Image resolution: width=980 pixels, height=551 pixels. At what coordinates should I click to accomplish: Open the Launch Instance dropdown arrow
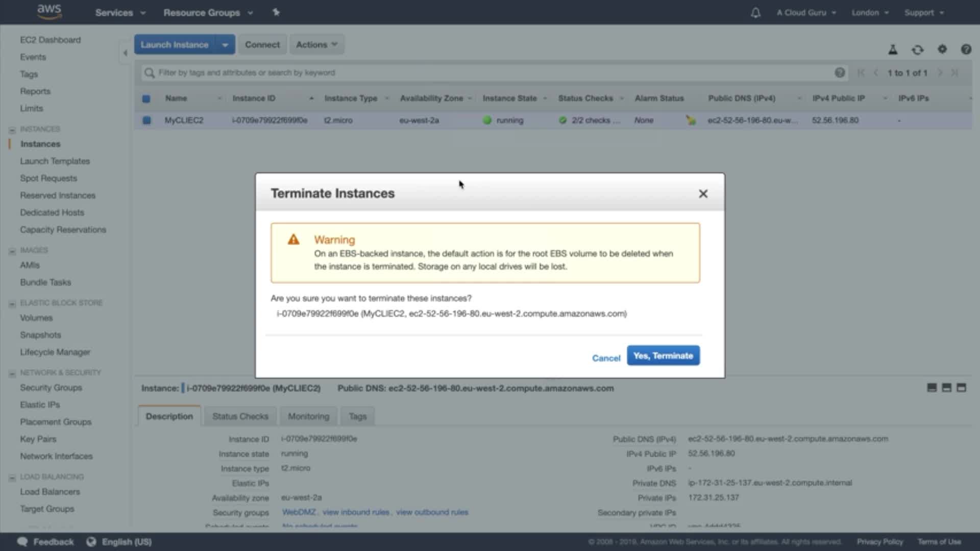[x=225, y=45]
